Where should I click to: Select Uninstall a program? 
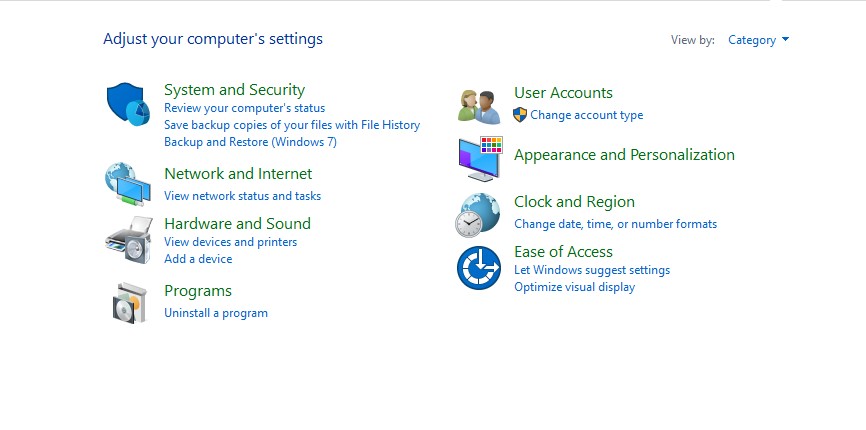216,313
